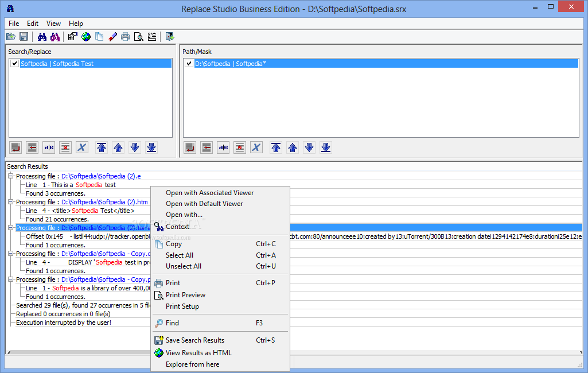This screenshot has width=588, height=373.
Task: Collapse the highlighted 'Softpedia (2).torrent' node
Action: tap(10, 228)
